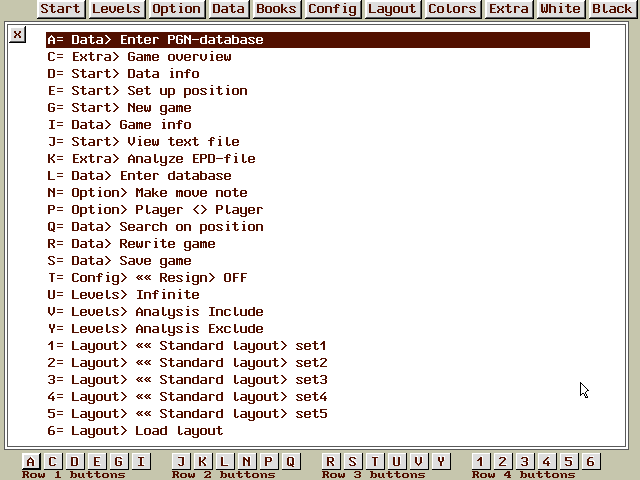Screen dimensions: 640x480
Task: Open the Layout menu
Action: (x=393, y=9)
